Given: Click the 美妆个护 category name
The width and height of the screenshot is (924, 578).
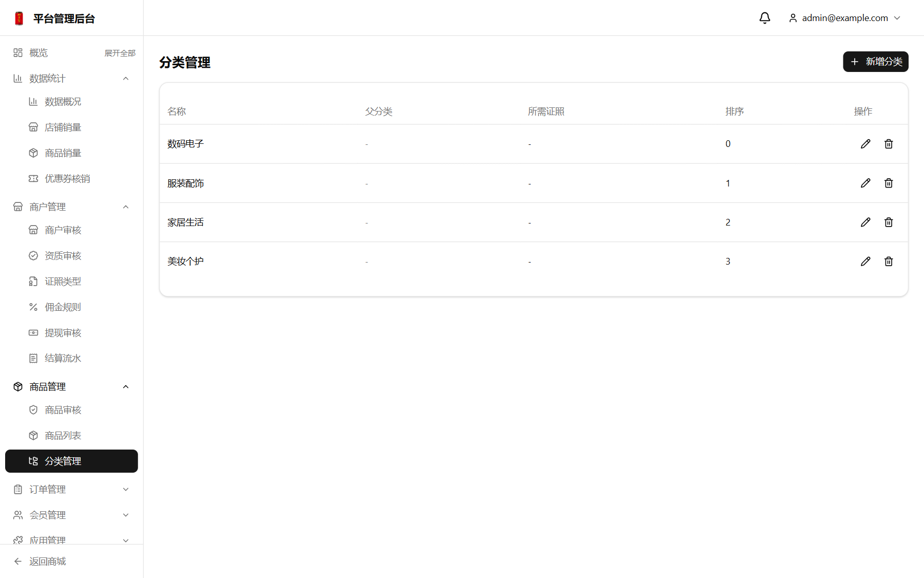Looking at the screenshot, I should pyautogui.click(x=185, y=262).
